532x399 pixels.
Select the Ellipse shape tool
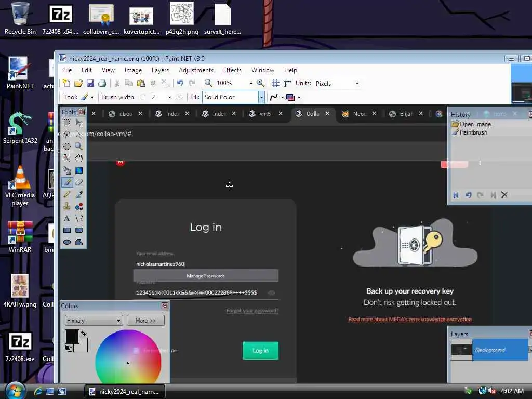67,242
